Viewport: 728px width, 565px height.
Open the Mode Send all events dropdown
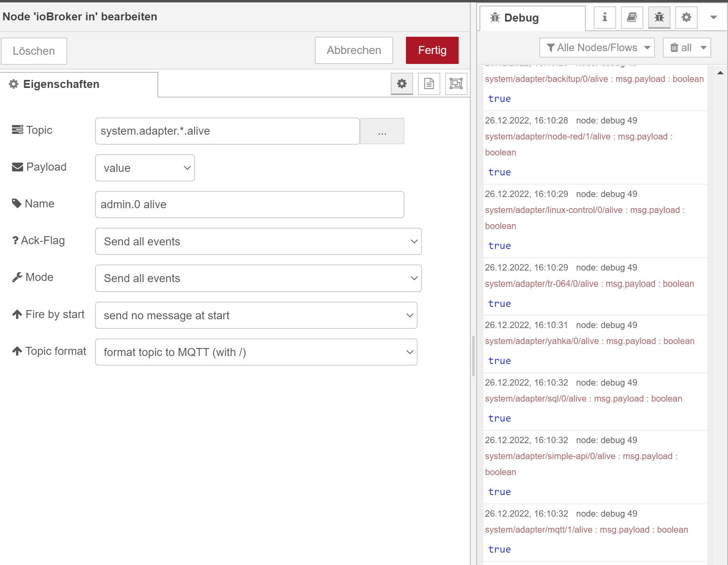pyautogui.click(x=258, y=278)
